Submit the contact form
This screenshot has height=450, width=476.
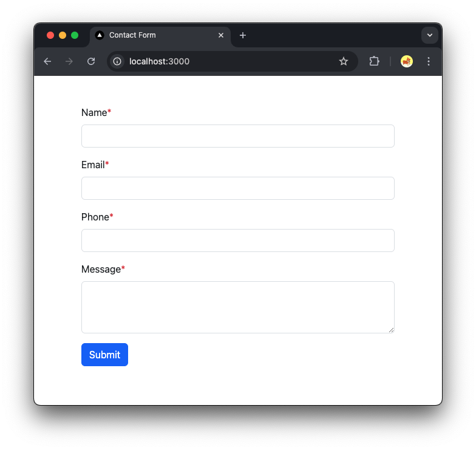tap(104, 355)
